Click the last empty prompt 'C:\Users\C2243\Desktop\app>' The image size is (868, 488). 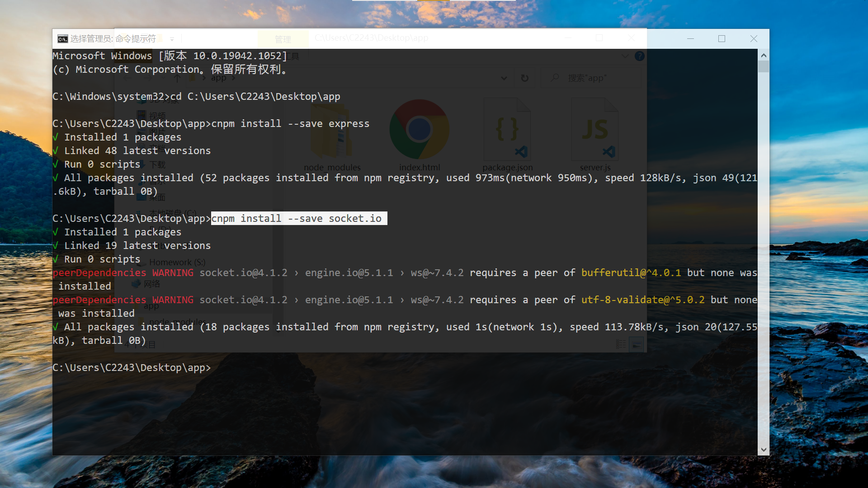[x=132, y=367]
